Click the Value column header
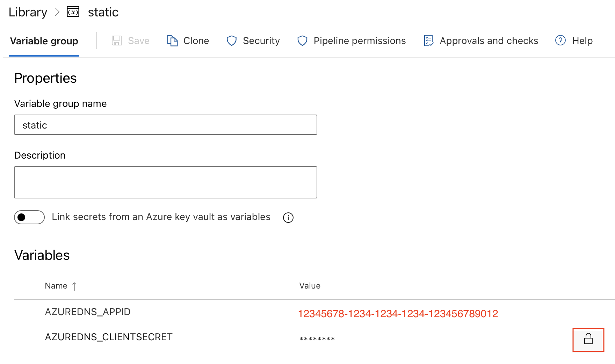Viewport: 615px width, 364px height. tap(310, 286)
